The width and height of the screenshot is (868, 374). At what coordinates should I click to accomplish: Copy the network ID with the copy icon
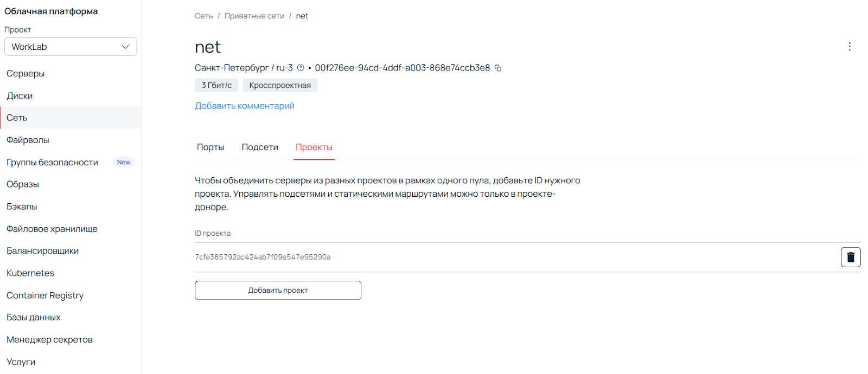click(498, 68)
